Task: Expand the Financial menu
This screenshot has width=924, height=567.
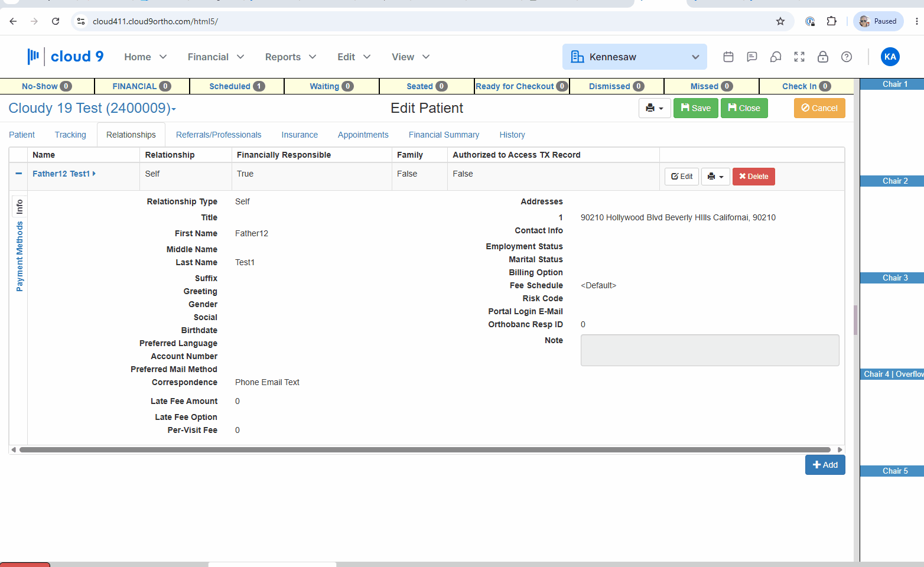Action: point(216,57)
